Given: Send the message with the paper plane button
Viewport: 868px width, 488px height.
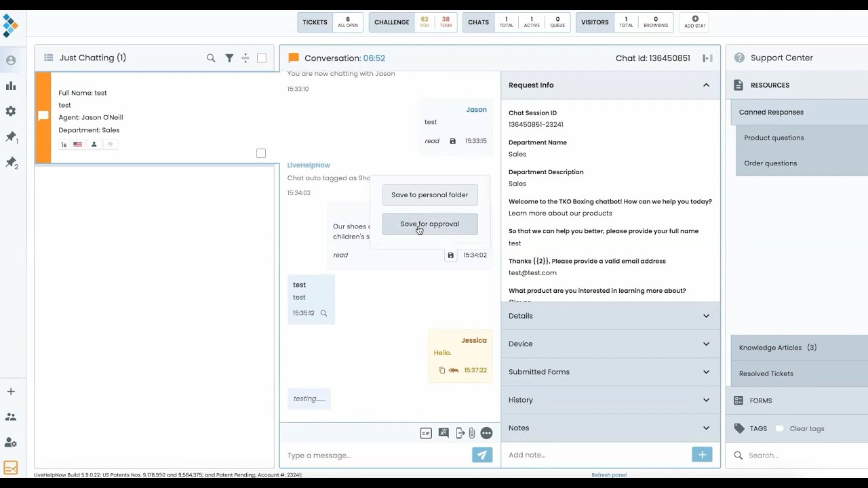Looking at the screenshot, I should point(482,455).
